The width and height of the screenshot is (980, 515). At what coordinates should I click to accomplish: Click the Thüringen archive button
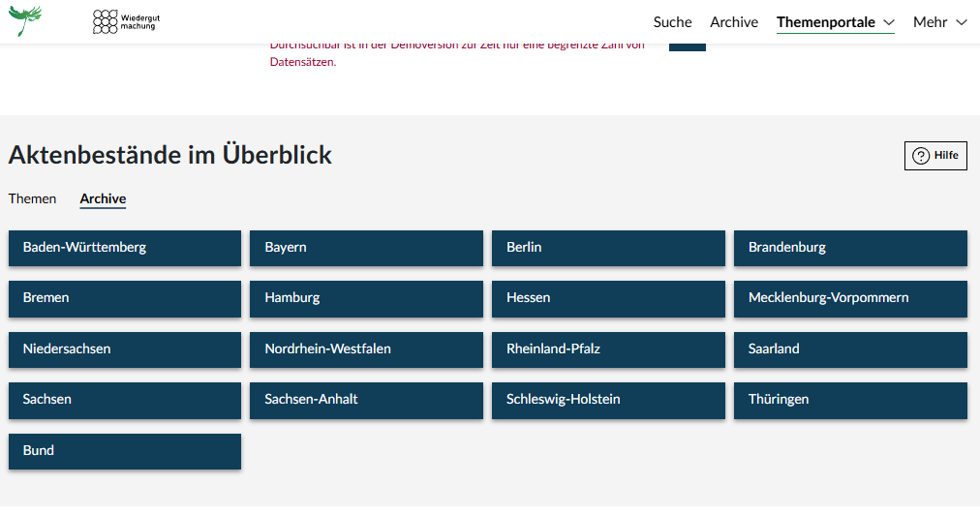850,400
